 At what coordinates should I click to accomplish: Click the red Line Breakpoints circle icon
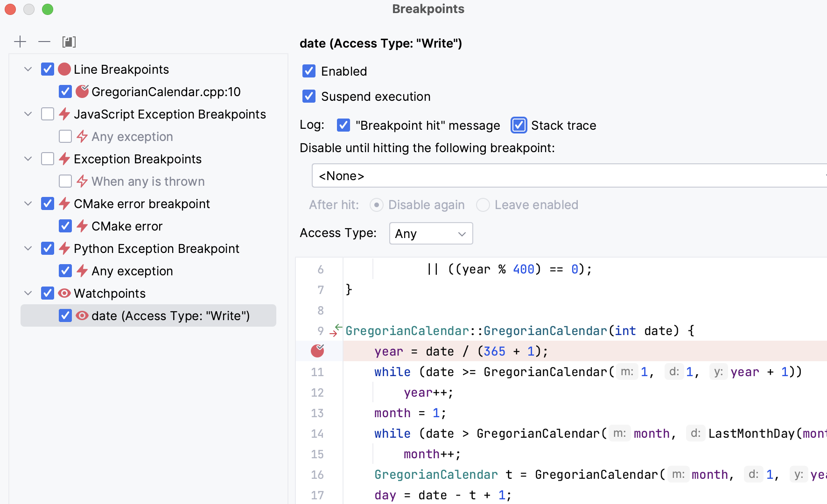[x=64, y=70]
